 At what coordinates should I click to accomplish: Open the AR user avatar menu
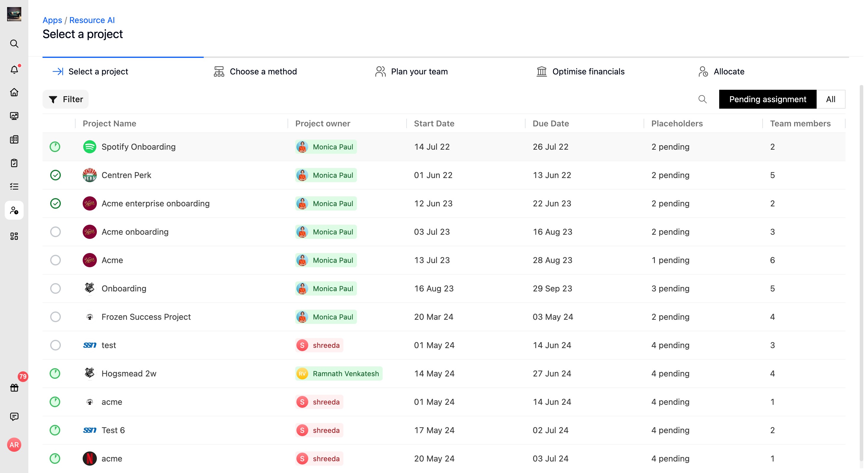pyautogui.click(x=14, y=445)
